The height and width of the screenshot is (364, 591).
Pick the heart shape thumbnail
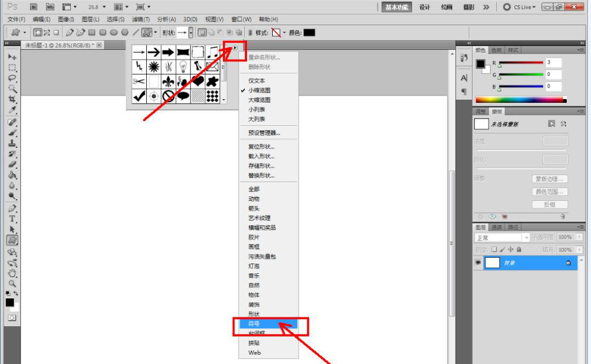pos(198,82)
